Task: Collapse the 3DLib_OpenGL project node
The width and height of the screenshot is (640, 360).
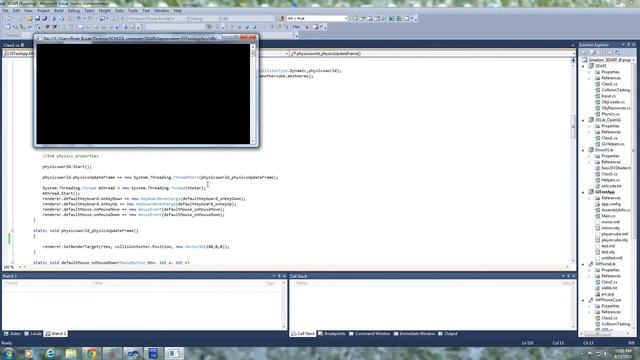Action: [x=583, y=120]
